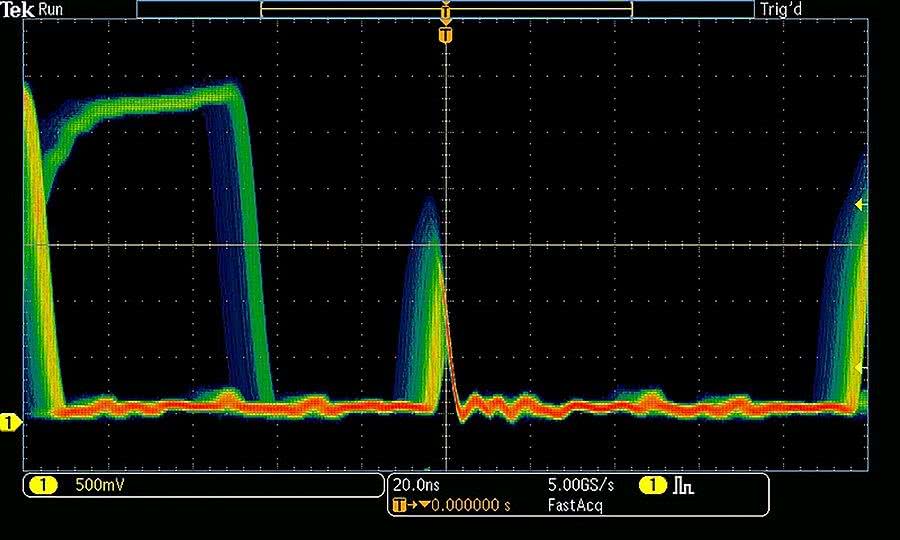This screenshot has width=900, height=540.
Task: Open the 5.00GS/s sample rate readout
Action: click(x=580, y=485)
